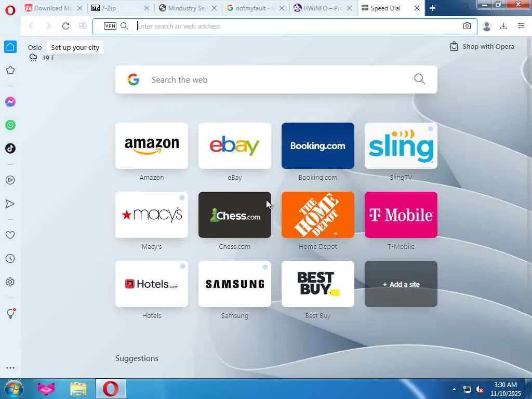Click Shop with Opera link

click(x=482, y=46)
